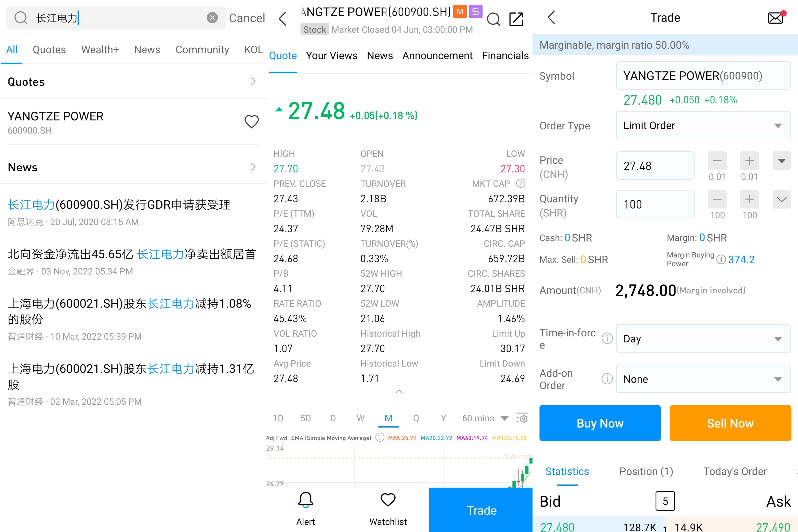Expand the Quotes section in search results
Image resolution: width=798 pixels, height=532 pixels.
pyautogui.click(x=133, y=82)
